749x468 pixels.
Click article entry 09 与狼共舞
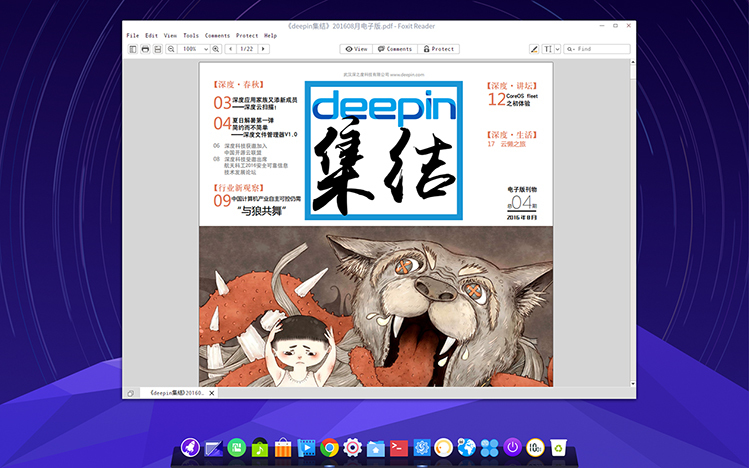coord(257,204)
